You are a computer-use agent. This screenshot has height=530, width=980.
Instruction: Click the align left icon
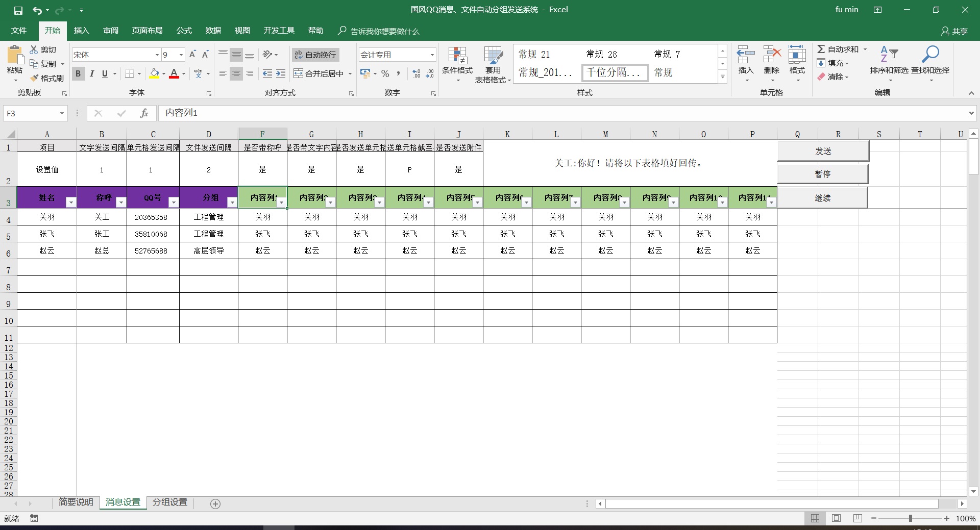click(x=223, y=73)
